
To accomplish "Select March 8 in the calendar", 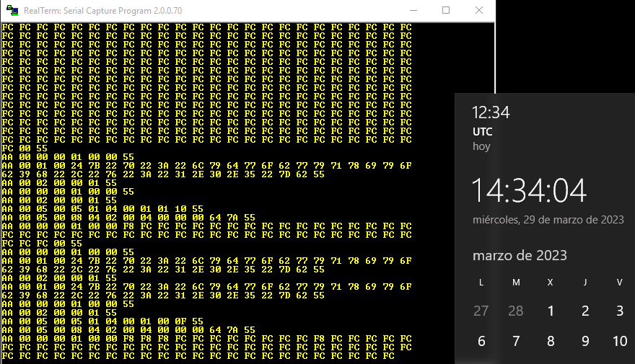I will coord(551,342).
